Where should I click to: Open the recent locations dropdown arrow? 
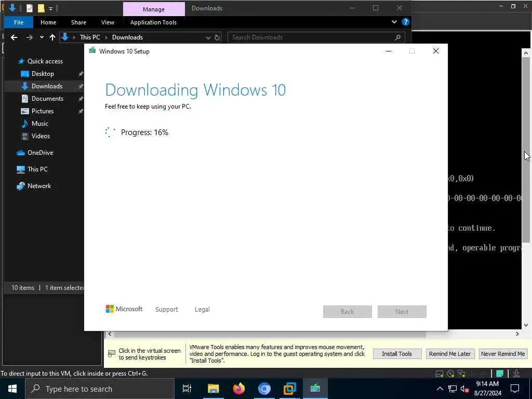[42, 37]
